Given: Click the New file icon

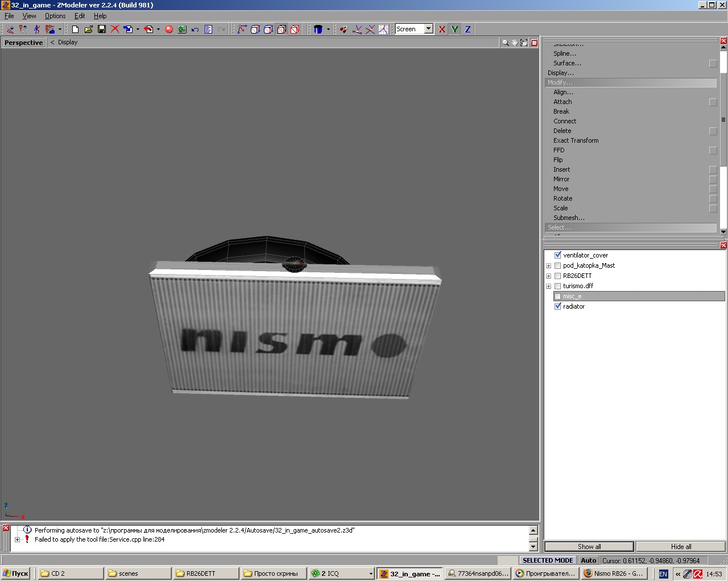Looking at the screenshot, I should pyautogui.click(x=75, y=29).
